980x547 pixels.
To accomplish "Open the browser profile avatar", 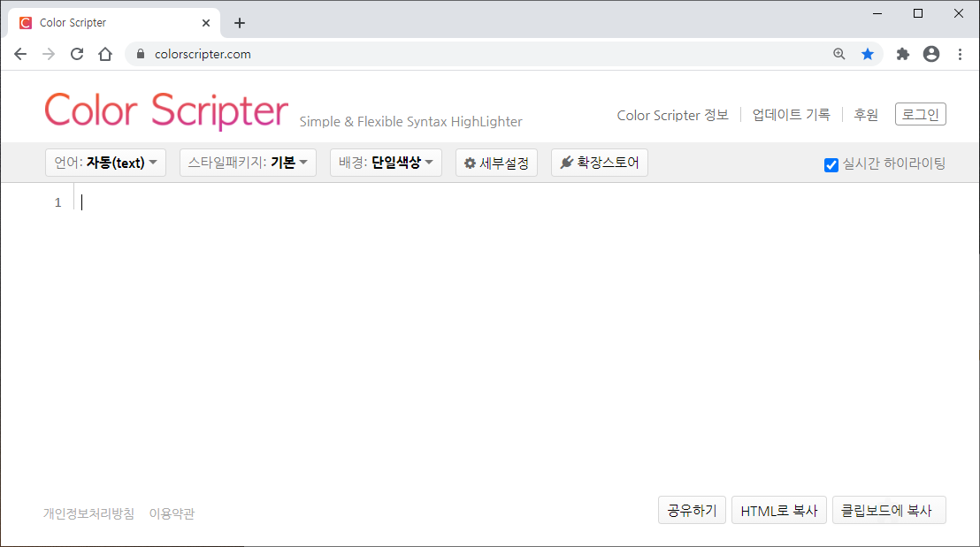I will [931, 54].
